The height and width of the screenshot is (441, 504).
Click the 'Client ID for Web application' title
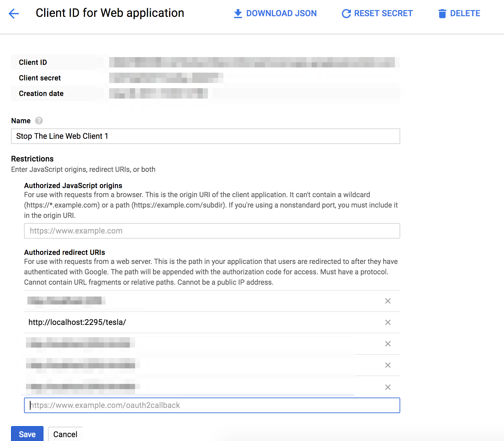(x=110, y=13)
